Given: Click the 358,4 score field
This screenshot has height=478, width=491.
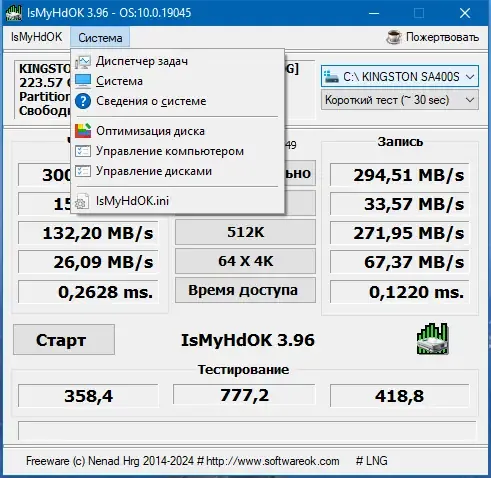Looking at the screenshot, I should click(88, 396).
